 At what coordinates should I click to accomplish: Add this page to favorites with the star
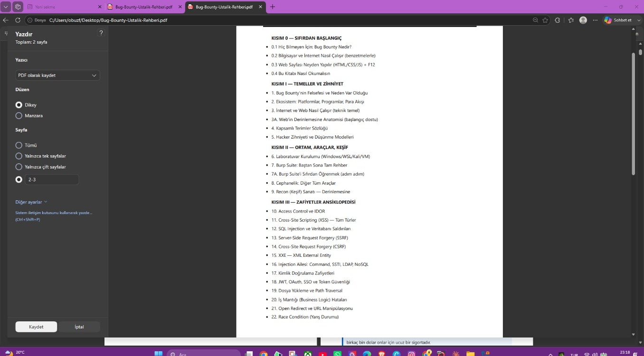pyautogui.click(x=545, y=20)
